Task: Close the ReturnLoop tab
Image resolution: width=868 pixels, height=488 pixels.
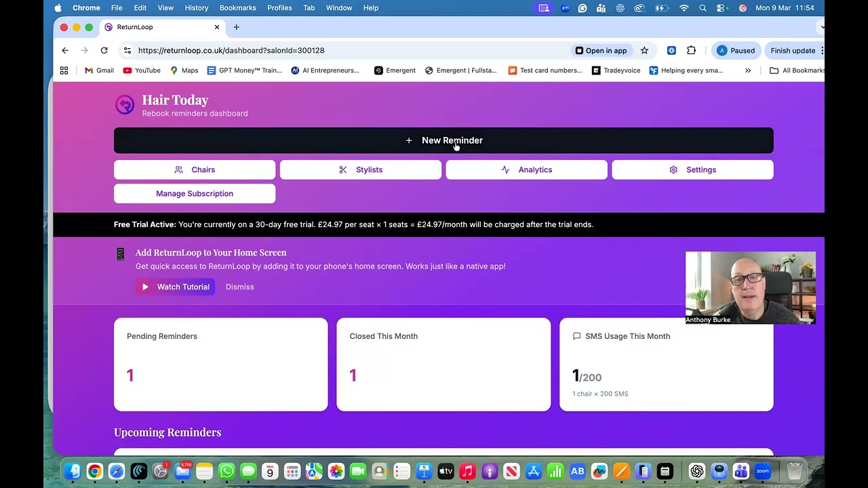Action: (217, 27)
